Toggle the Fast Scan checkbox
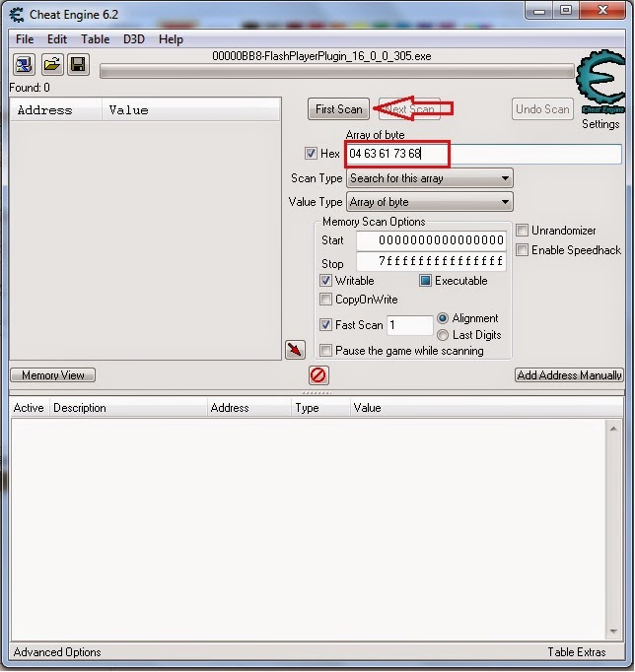This screenshot has height=672, width=635. (325, 324)
